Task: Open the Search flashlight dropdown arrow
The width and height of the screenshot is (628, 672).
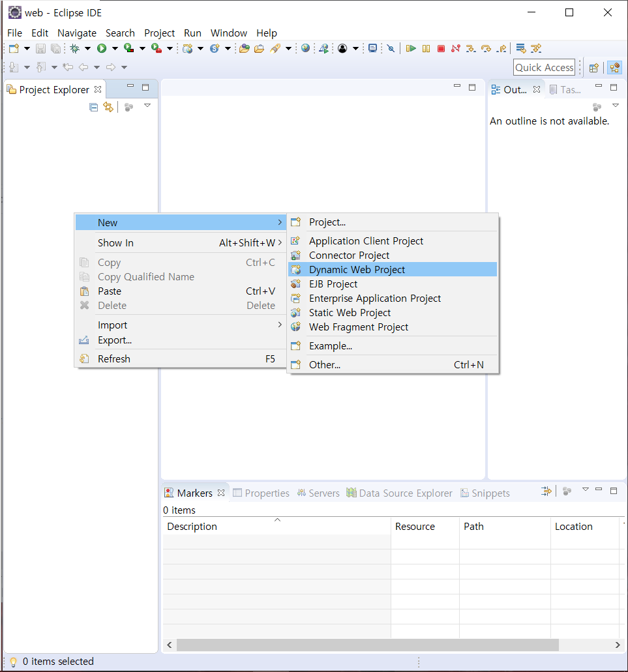Action: point(288,48)
